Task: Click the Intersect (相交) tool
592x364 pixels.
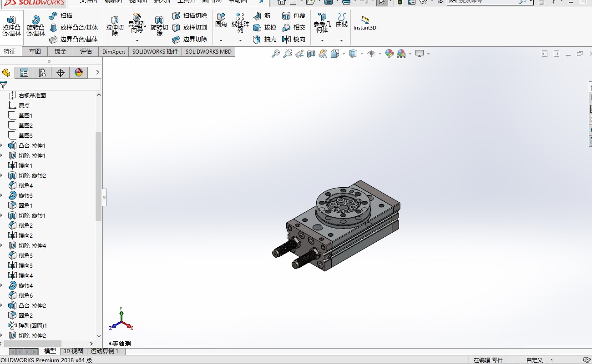Action: tap(293, 27)
